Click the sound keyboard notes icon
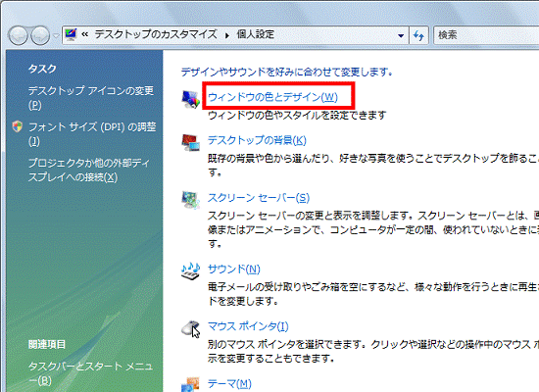 190,271
